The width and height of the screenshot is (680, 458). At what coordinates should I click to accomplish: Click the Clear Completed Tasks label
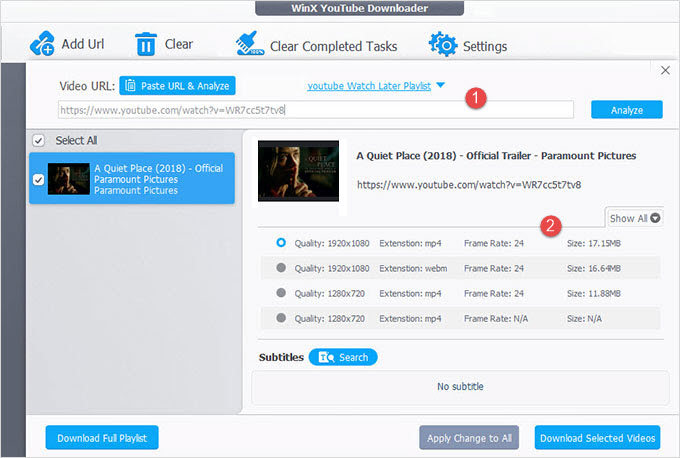coord(333,46)
